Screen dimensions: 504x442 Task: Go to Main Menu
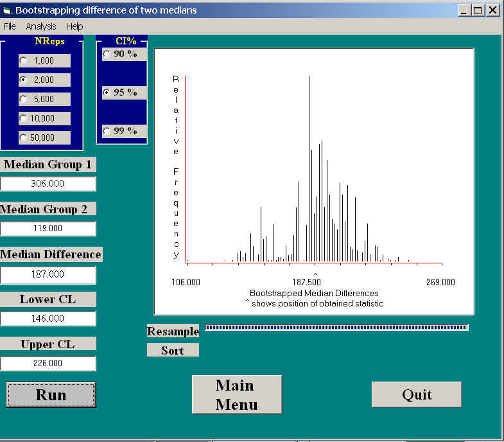236,394
